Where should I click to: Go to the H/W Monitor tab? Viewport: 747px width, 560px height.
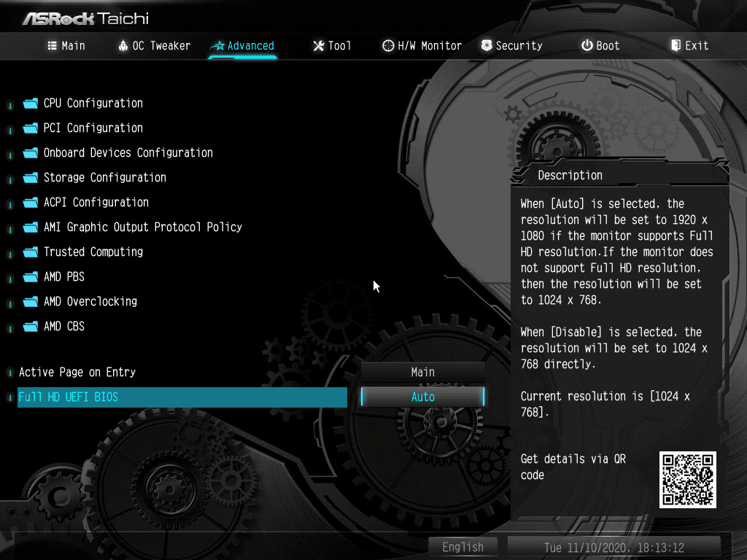[x=422, y=46]
